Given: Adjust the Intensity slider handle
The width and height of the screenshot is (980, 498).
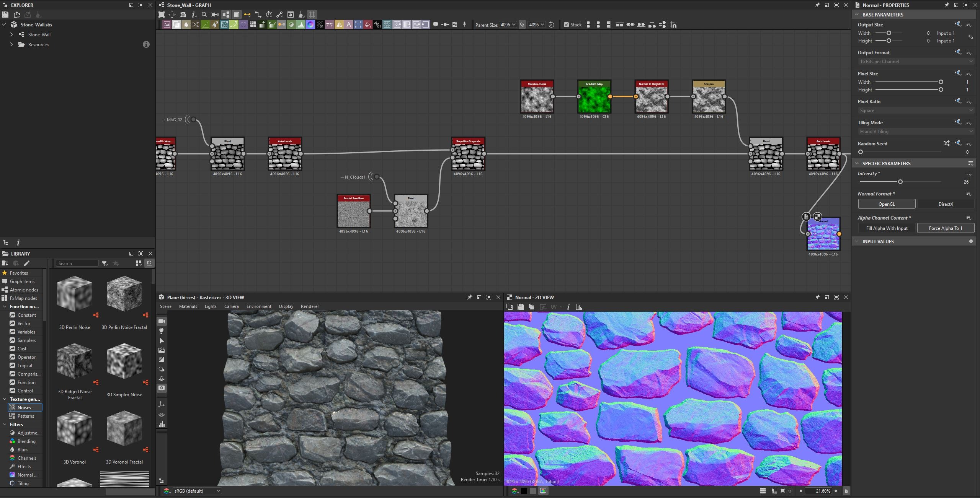Looking at the screenshot, I should 900,182.
